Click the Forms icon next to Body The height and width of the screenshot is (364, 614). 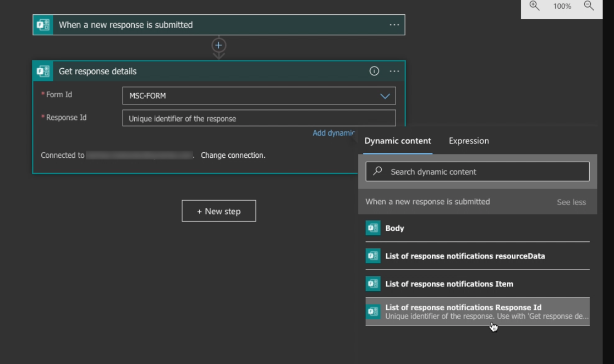point(372,228)
